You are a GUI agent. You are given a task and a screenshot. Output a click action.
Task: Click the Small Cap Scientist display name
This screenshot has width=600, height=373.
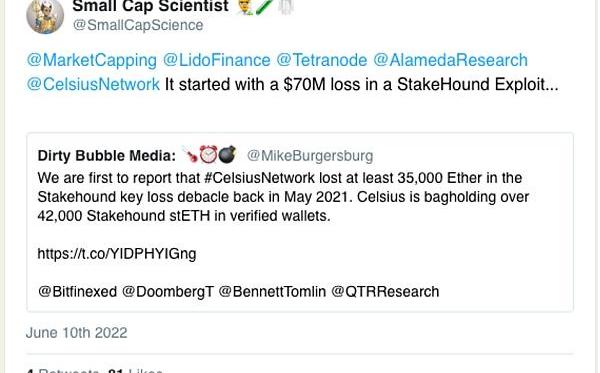(151, 6)
